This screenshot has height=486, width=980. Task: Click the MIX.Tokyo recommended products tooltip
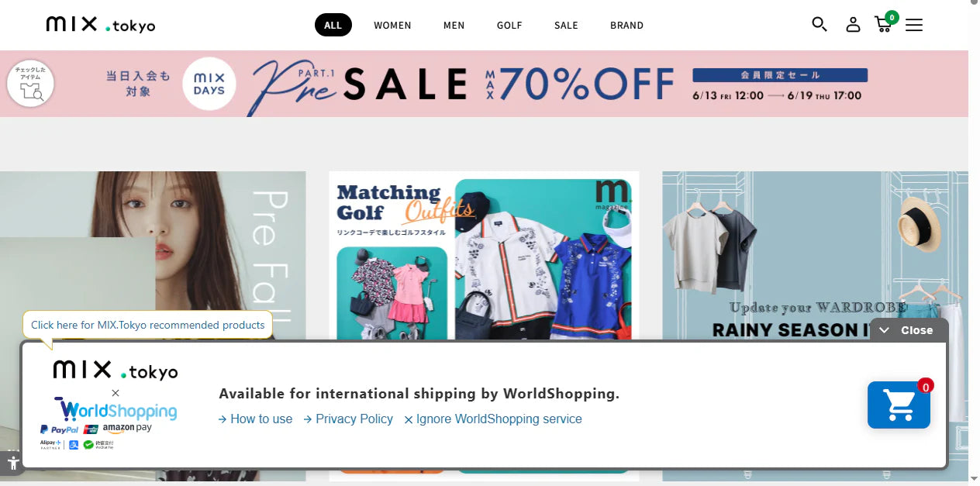(148, 325)
